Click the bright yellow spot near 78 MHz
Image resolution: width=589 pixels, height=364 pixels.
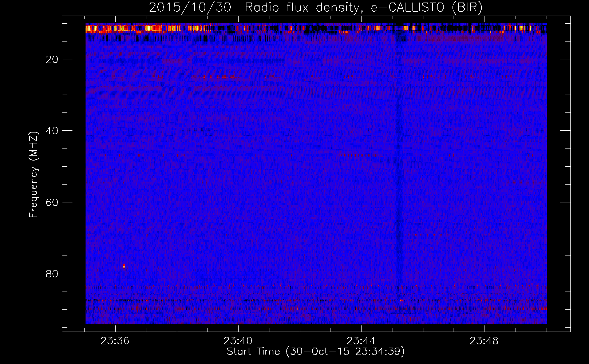pos(124,266)
